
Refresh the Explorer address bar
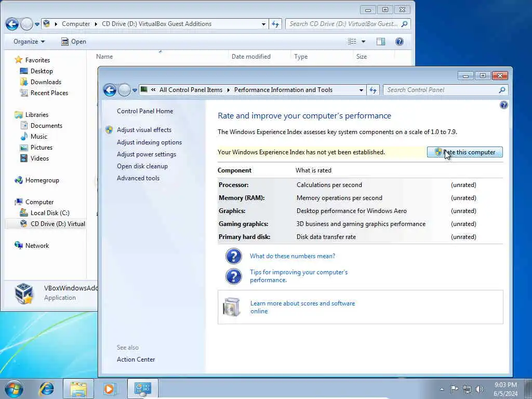click(275, 24)
